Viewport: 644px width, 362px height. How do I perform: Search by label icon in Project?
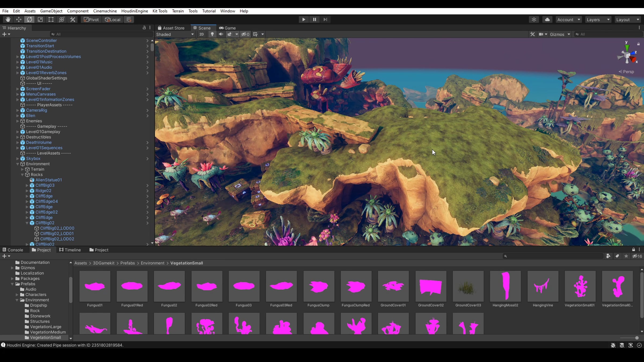point(617,256)
